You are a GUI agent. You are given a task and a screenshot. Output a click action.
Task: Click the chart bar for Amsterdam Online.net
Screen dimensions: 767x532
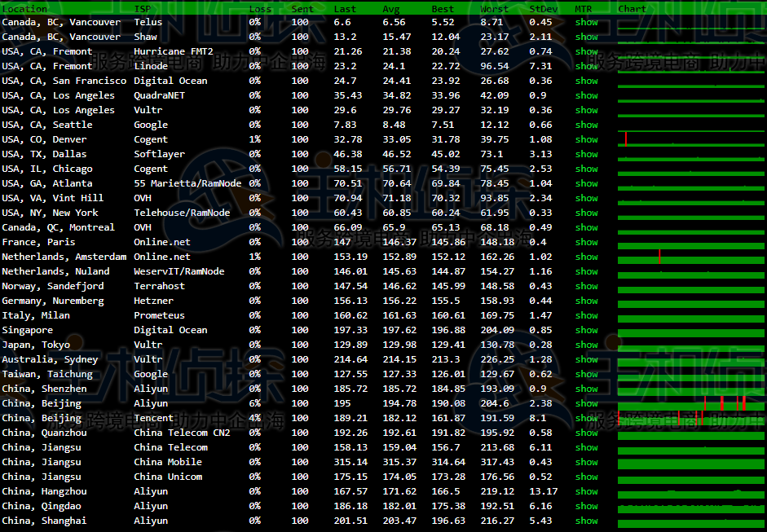point(691,257)
